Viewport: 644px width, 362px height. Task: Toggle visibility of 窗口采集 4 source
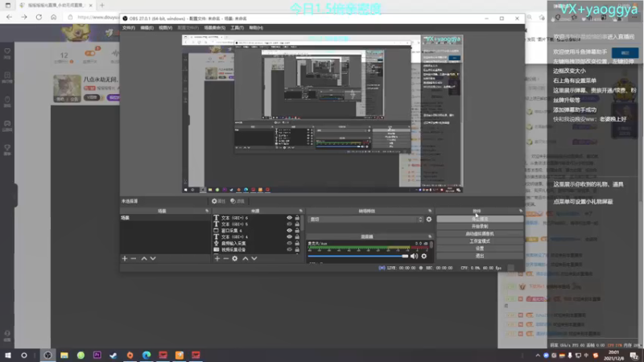pyautogui.click(x=290, y=231)
